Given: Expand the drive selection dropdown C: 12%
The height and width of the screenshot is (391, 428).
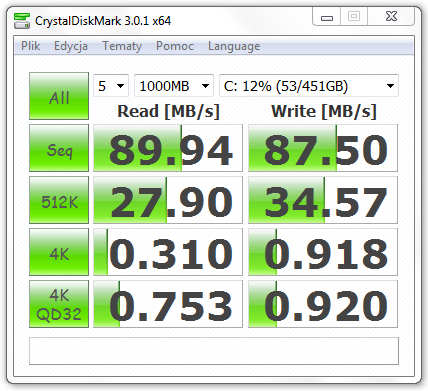Looking at the screenshot, I should 309,86.
